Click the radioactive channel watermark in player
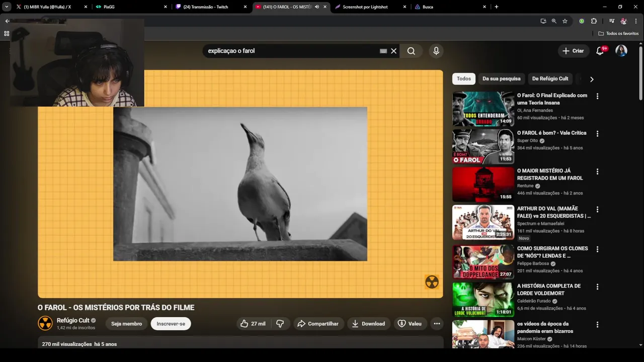Screen dimensions: 644x362 [x=432, y=282]
